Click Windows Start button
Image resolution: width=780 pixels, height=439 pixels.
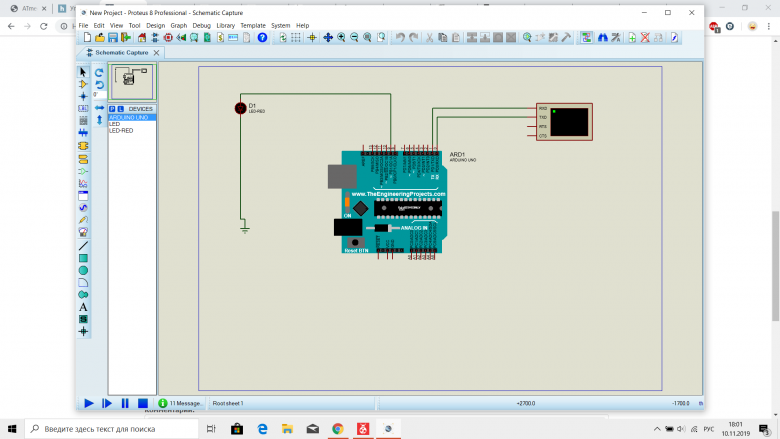pyautogui.click(x=12, y=429)
